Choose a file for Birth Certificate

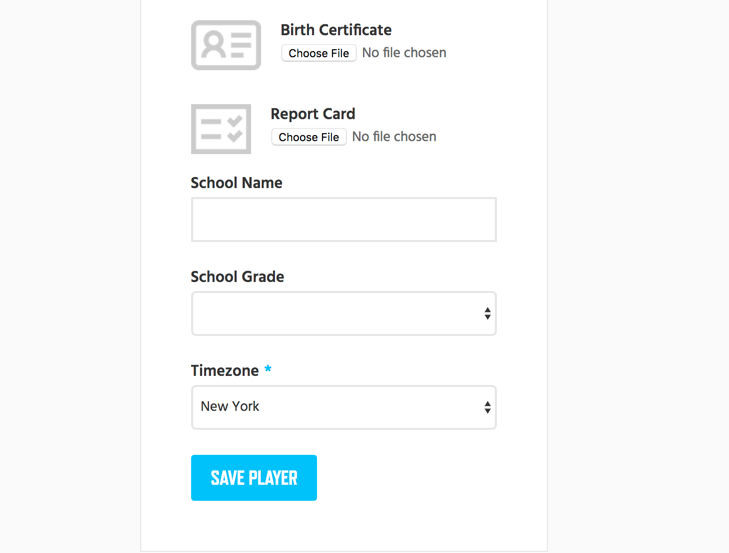[x=319, y=53]
